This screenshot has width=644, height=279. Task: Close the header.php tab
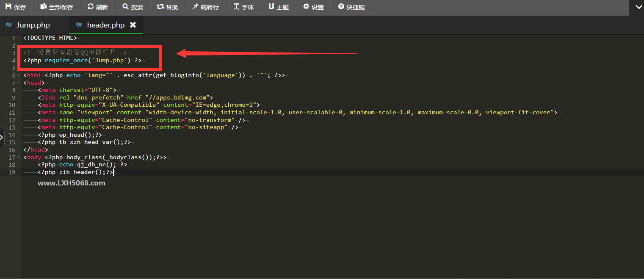point(133,25)
